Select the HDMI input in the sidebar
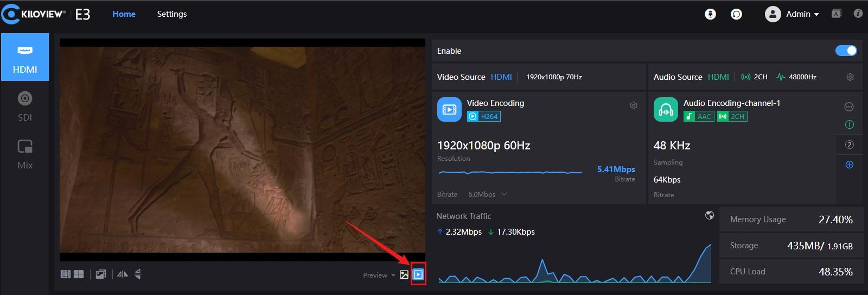This screenshot has height=295, width=868. click(x=25, y=57)
